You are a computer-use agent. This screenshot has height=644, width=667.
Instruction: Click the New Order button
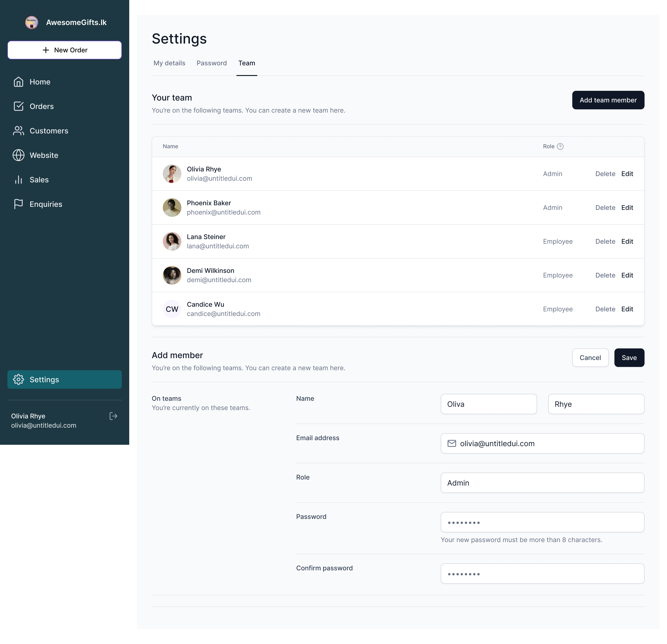(x=65, y=50)
